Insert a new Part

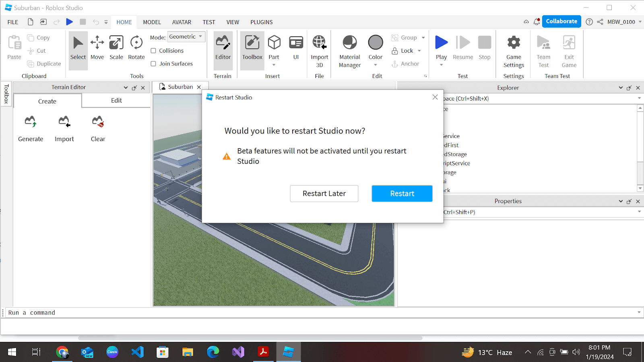coord(274,44)
